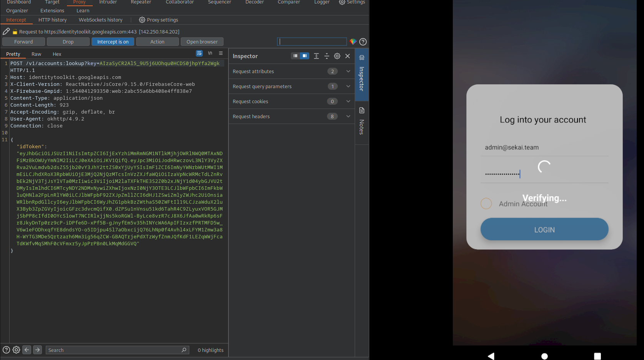This screenshot has width=644, height=360.
Task: Toggle the Intercept is on button
Action: click(x=113, y=42)
